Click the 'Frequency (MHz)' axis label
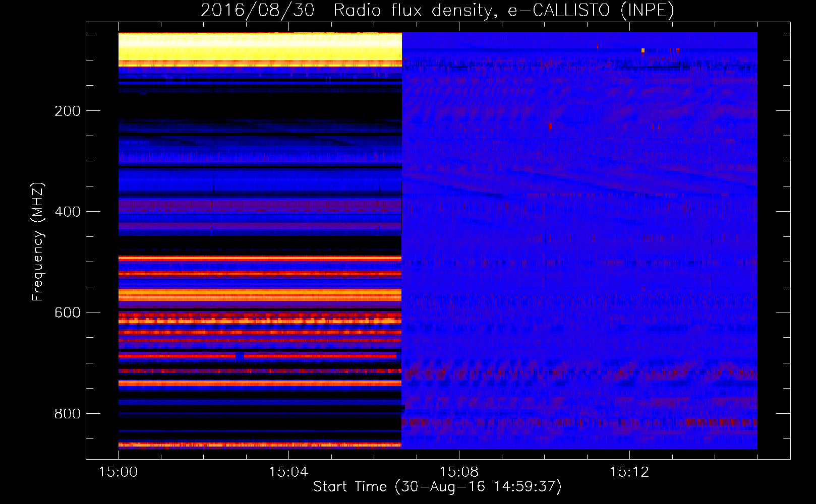 tap(38, 241)
